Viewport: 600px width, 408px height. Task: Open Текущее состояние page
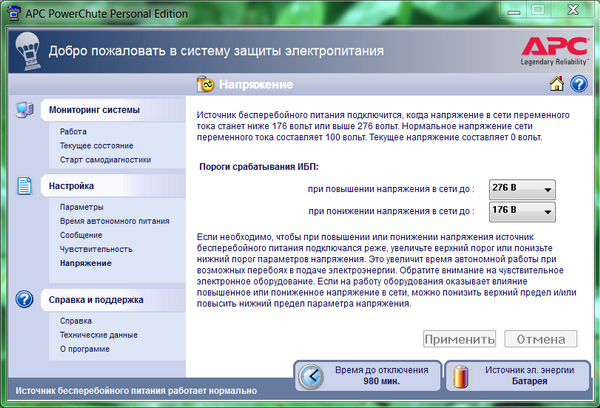pos(96,146)
